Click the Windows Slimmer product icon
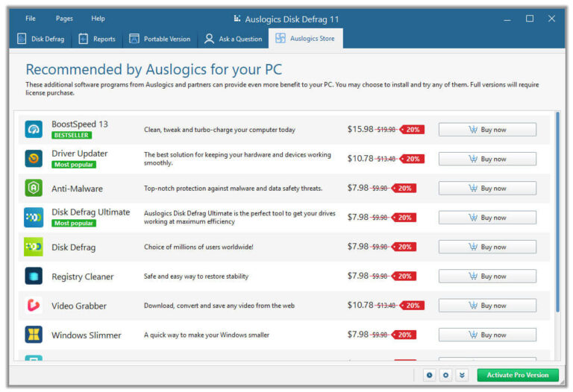The height and width of the screenshot is (392, 573). (34, 335)
